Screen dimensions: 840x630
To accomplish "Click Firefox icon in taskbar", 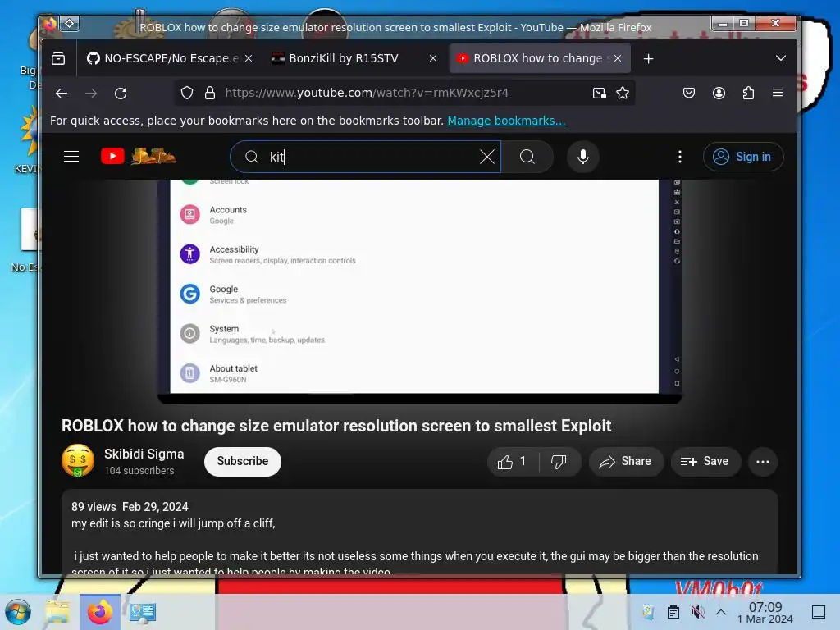I will tap(99, 612).
